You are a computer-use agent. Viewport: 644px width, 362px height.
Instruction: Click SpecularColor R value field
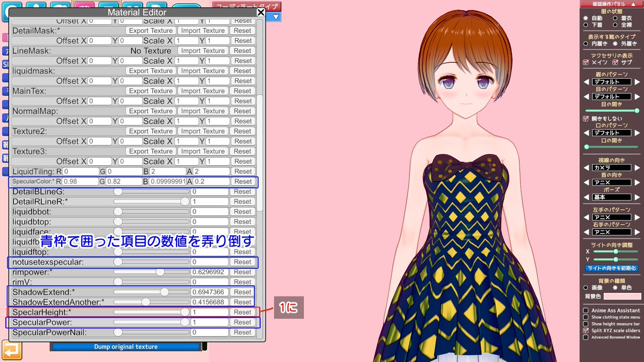tap(79, 181)
